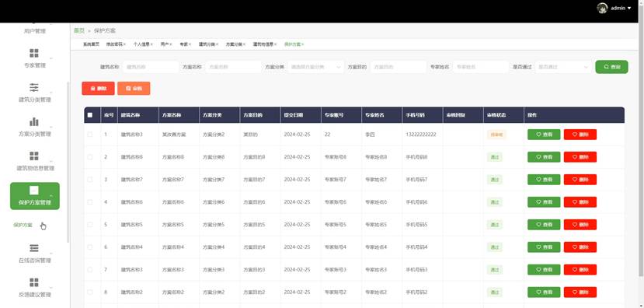The image size is (644, 308).
Task: Tick the checkbox for row 6 建筑名称4
Action: (90, 247)
